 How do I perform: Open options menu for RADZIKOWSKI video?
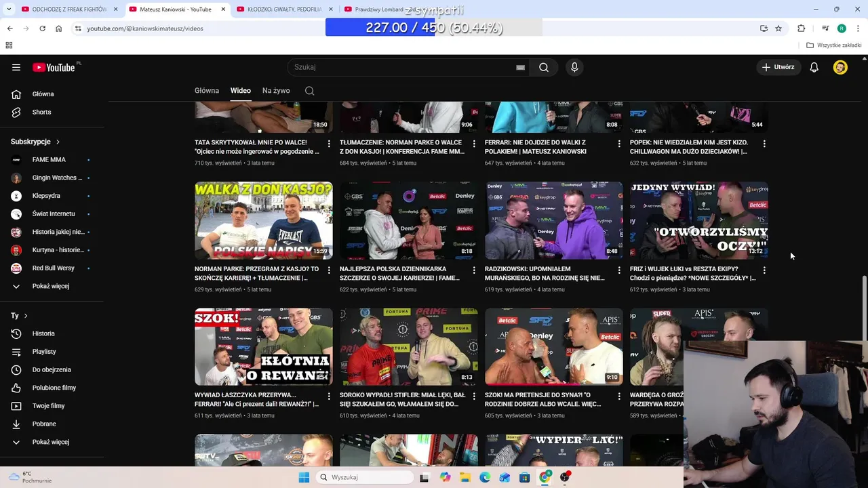click(x=619, y=270)
